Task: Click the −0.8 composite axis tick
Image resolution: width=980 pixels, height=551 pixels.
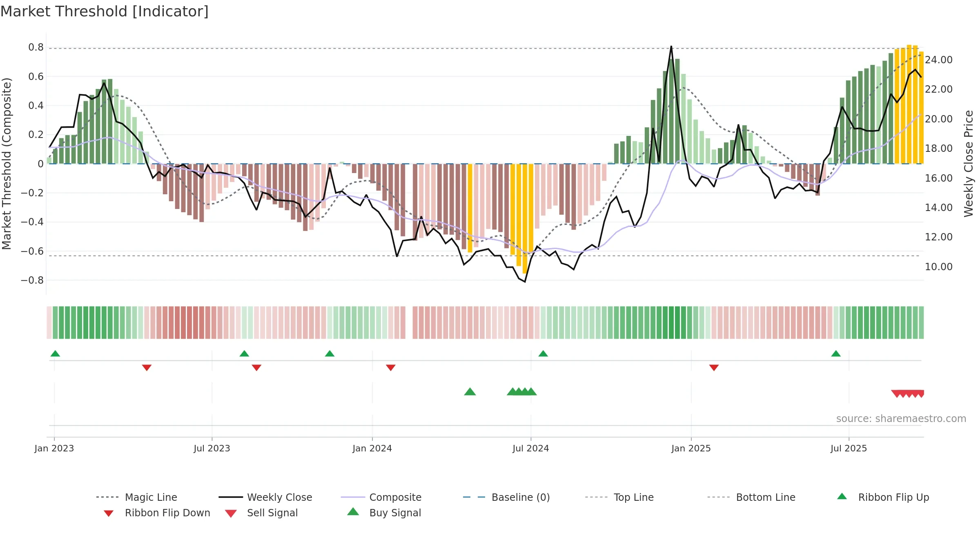Action: [x=32, y=280]
